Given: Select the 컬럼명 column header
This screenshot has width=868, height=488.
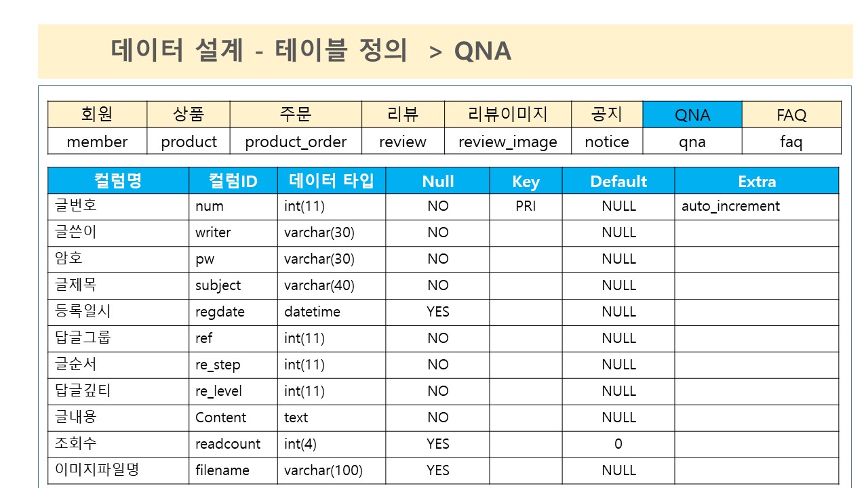Looking at the screenshot, I should pos(118,181).
